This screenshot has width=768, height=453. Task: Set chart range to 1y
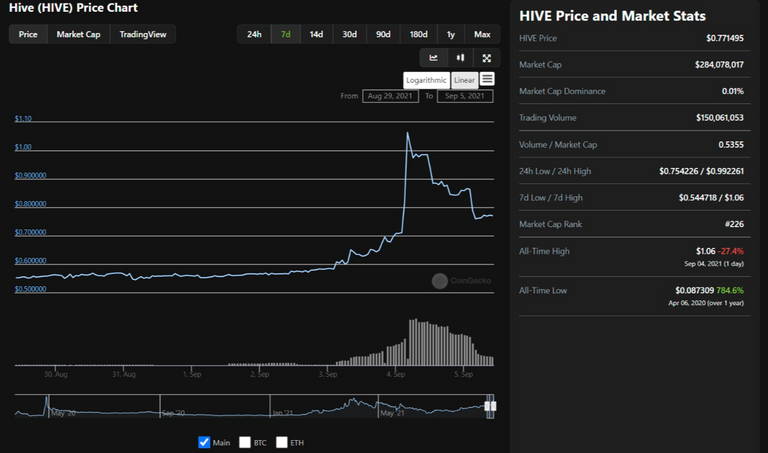pyautogui.click(x=451, y=34)
